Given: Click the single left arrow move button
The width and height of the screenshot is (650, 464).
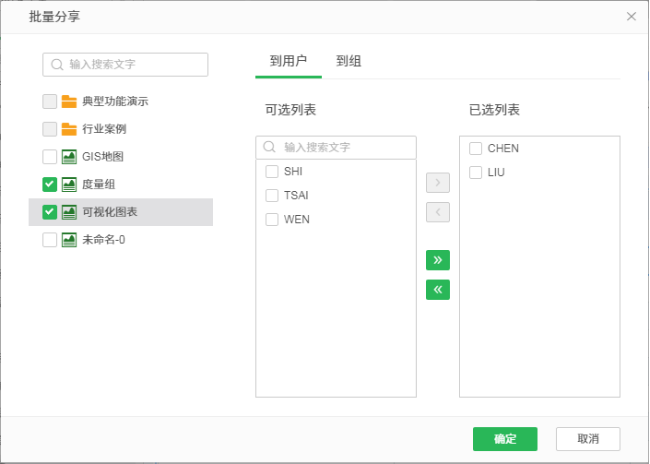Looking at the screenshot, I should click(x=437, y=212).
